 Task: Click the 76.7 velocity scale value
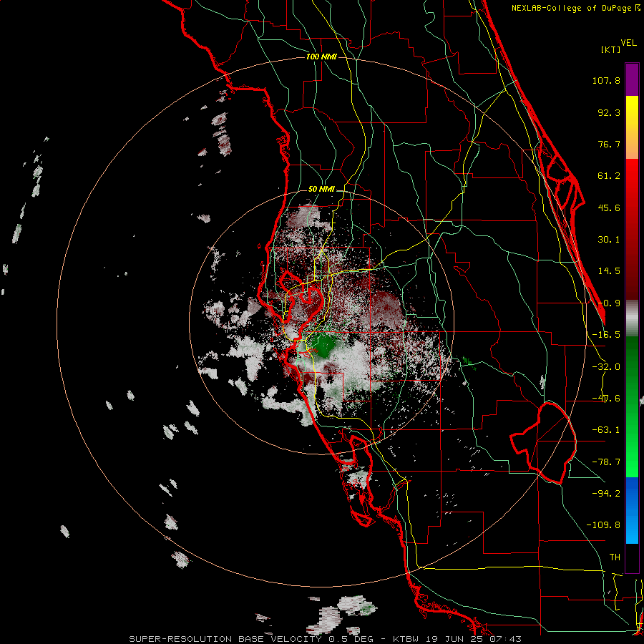point(609,144)
